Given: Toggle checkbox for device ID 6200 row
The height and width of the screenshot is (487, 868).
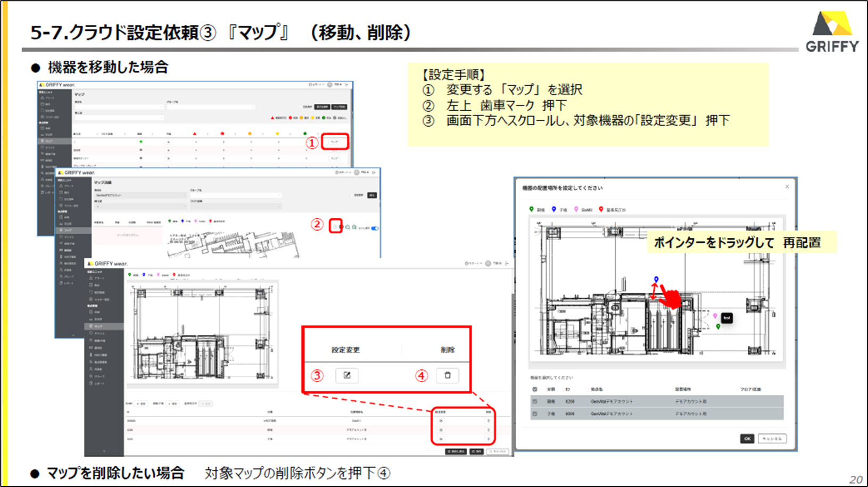Looking at the screenshot, I should pos(535,401).
